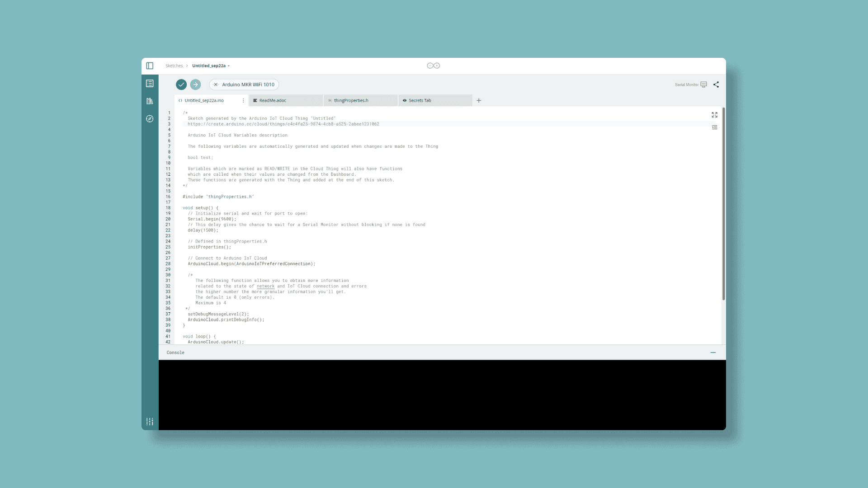Open the Untitled_sep22a.ino tab options menu
This screenshot has width=868, height=488.
click(243, 101)
